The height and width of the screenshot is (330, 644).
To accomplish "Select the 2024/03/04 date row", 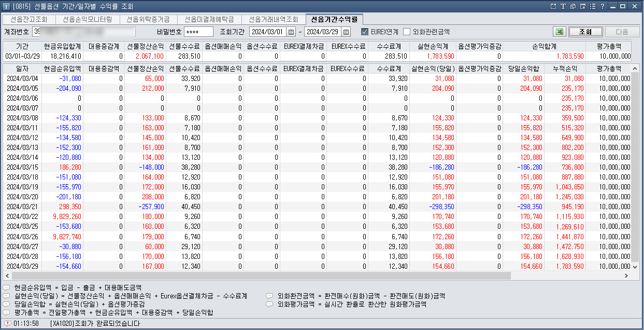I will (317, 78).
